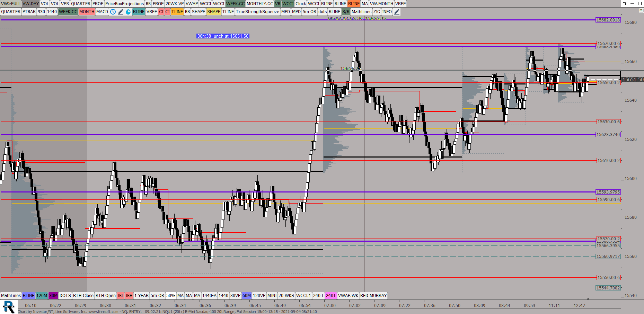The height and width of the screenshot is (314, 644).
Task: Click the VW>FULL button
Action: 11,4
